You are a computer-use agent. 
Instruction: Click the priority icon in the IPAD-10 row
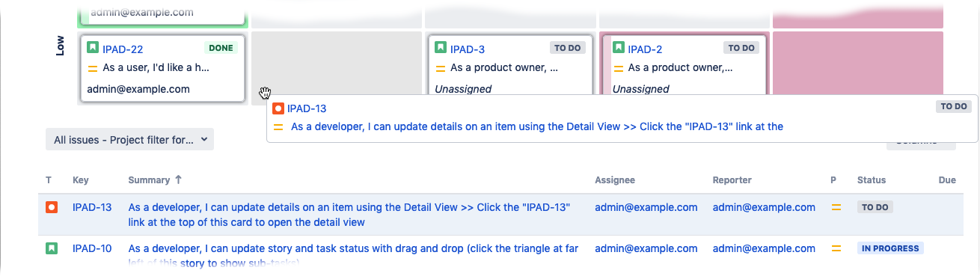pyautogui.click(x=836, y=248)
